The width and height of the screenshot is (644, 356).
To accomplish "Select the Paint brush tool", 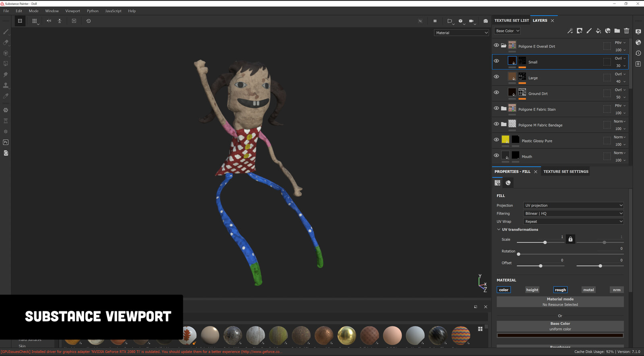I will pyautogui.click(x=6, y=32).
